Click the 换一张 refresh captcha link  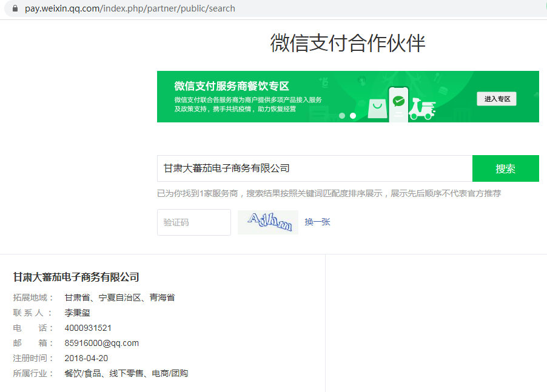317,222
